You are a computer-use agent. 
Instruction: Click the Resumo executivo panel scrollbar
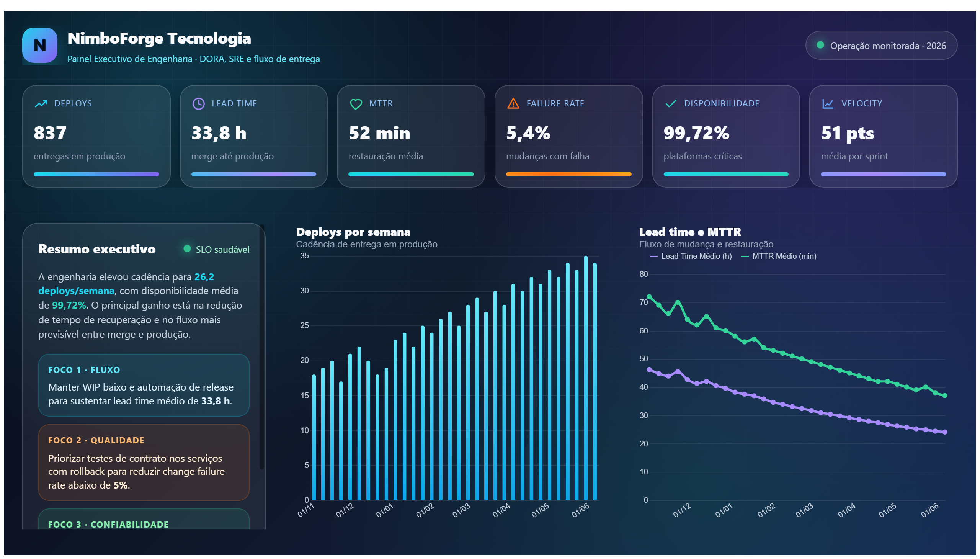tap(262, 347)
